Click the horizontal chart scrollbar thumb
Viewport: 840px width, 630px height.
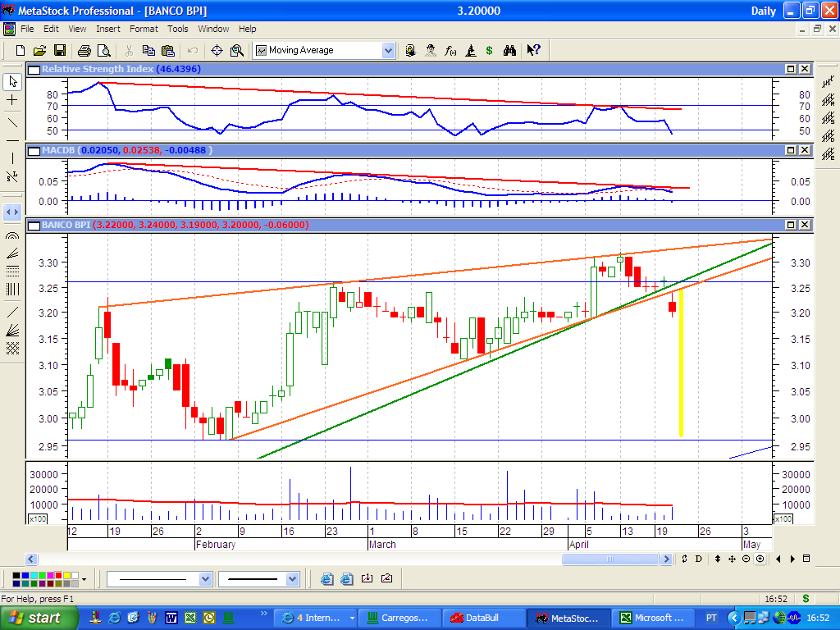610,559
